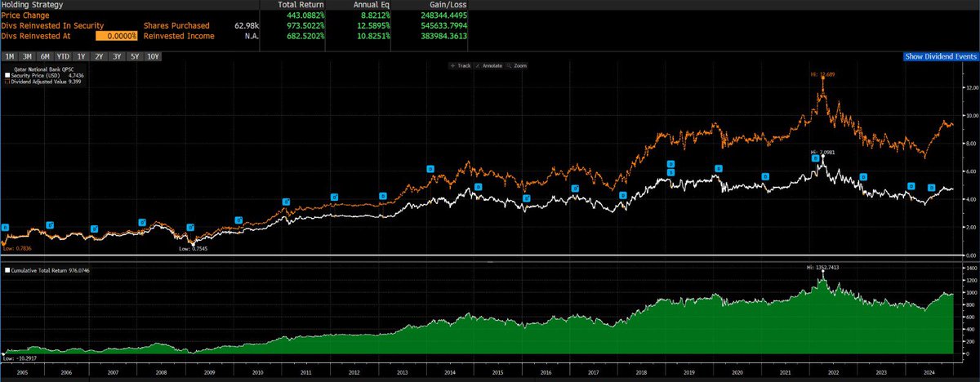Click the 2007 dividend event marker
The height and width of the screenshot is (382, 980).
(94, 228)
